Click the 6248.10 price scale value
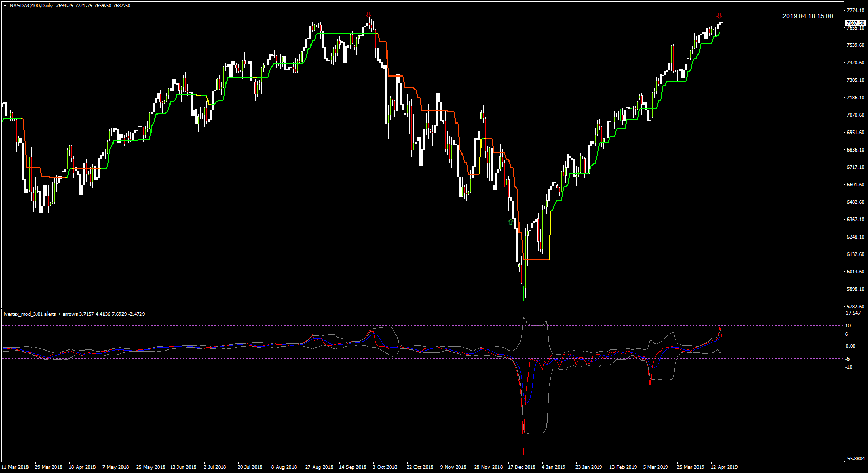Image resolution: width=868 pixels, height=473 pixels. (855, 237)
